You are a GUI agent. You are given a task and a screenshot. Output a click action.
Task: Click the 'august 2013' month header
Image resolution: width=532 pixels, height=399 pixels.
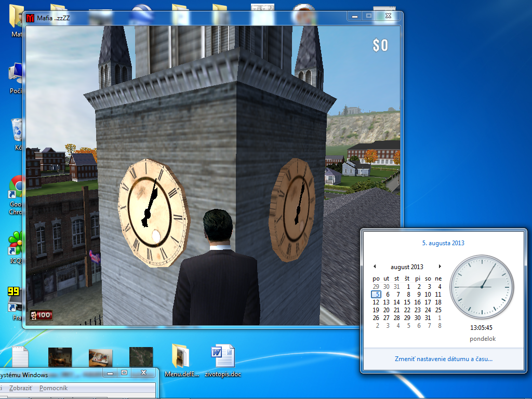click(407, 267)
